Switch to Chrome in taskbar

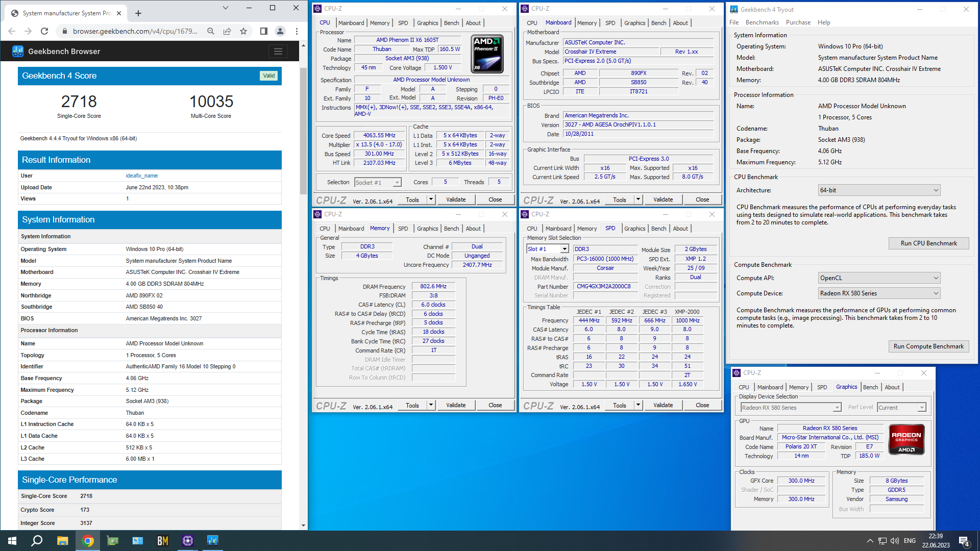tap(88, 541)
